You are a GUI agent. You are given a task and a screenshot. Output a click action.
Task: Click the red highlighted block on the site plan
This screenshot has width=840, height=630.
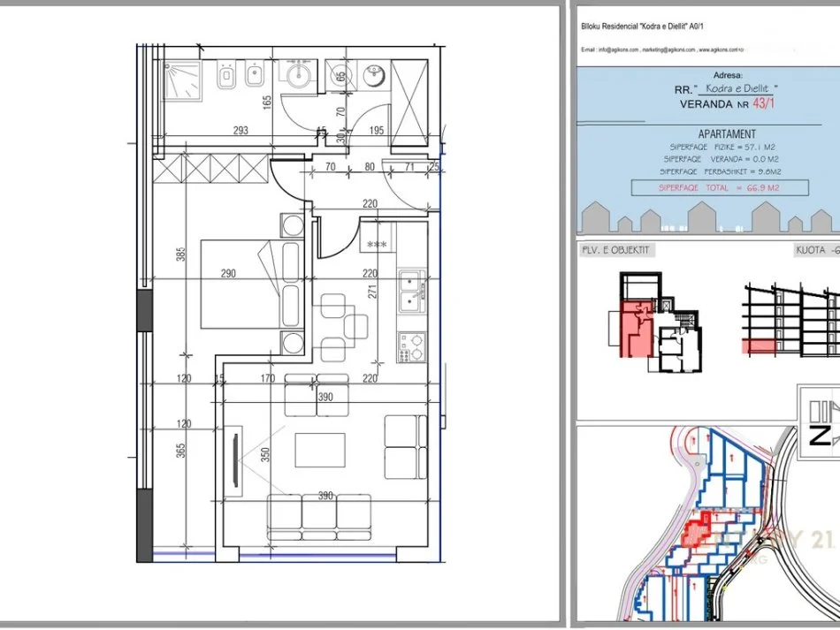[698, 531]
